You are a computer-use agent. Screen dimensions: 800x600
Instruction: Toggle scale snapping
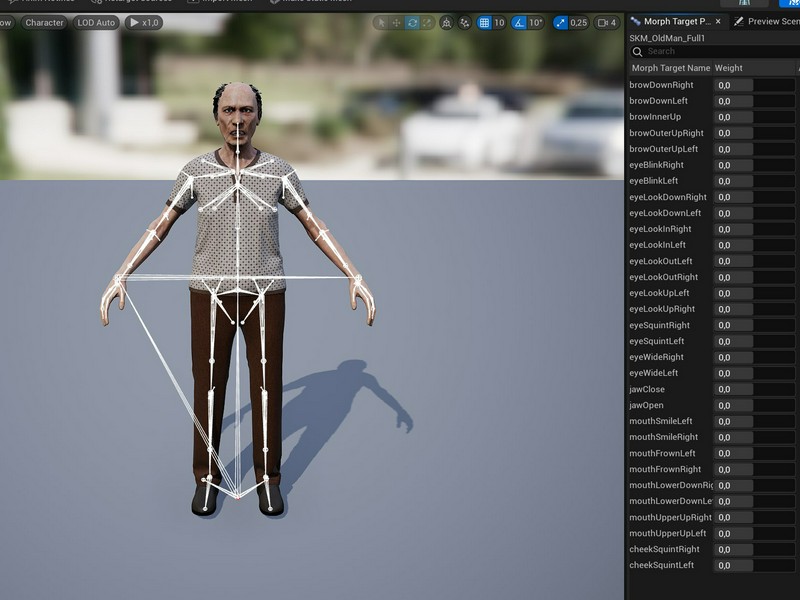(x=561, y=22)
